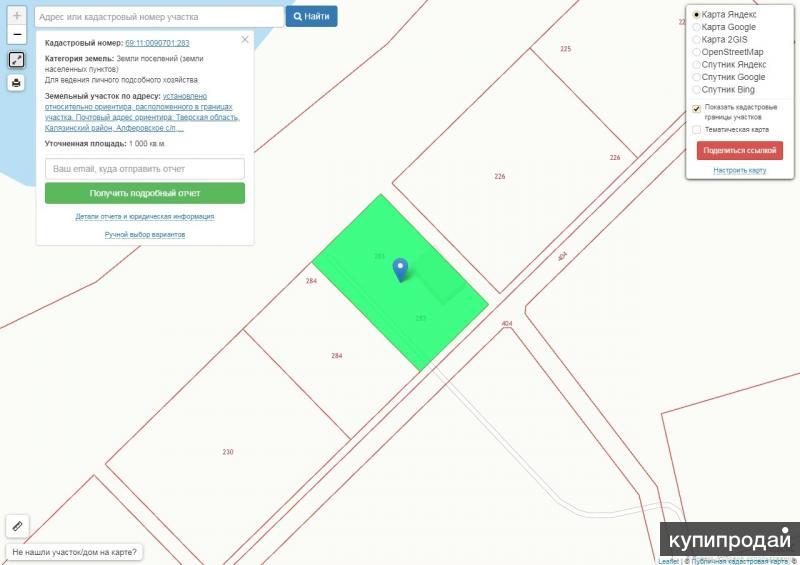This screenshot has height=565, width=800.
Task: Select Спутник Bing satellite layer
Action: pyautogui.click(x=697, y=89)
